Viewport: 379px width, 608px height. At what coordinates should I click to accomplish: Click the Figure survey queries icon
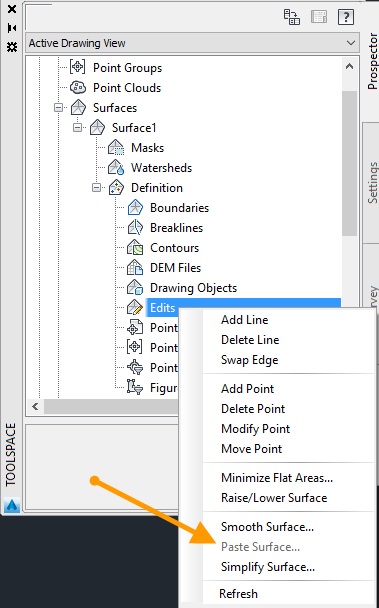[x=135, y=387]
